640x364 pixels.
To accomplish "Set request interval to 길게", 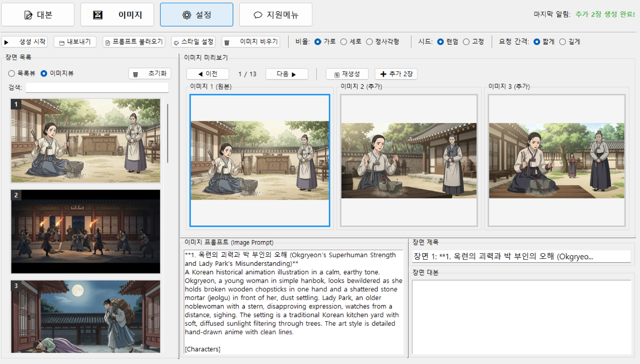I will pyautogui.click(x=563, y=42).
